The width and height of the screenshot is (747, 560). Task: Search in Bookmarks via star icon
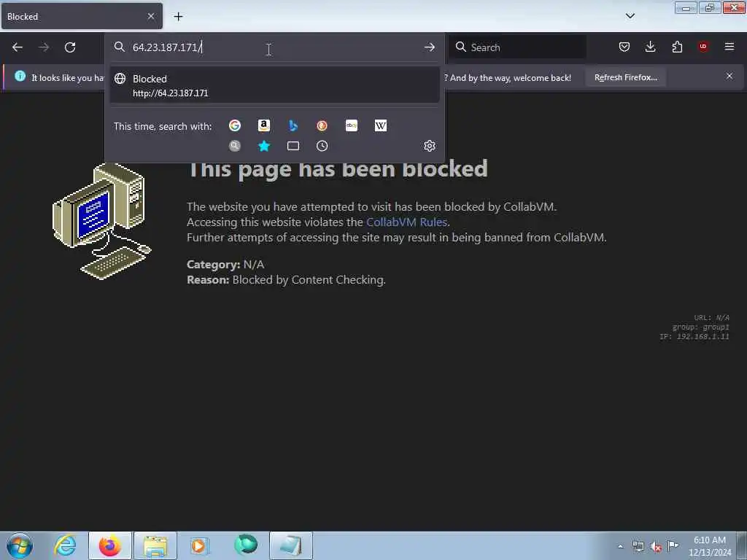pos(264,146)
